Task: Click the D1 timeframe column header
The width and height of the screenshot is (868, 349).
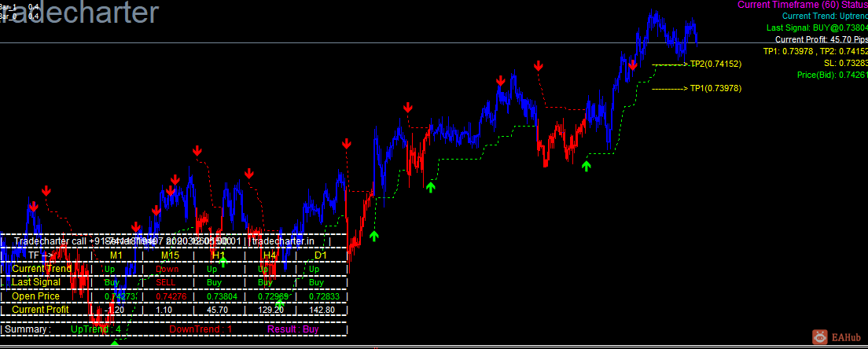Action: 321,255
